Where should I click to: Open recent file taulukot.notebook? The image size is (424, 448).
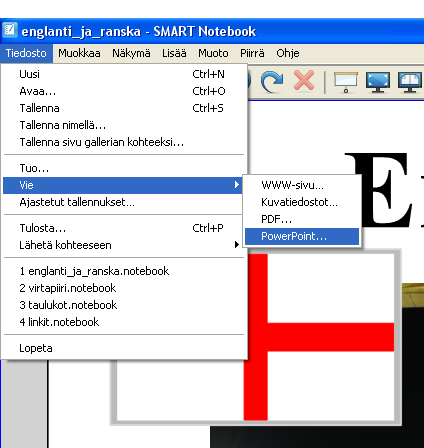(123, 305)
